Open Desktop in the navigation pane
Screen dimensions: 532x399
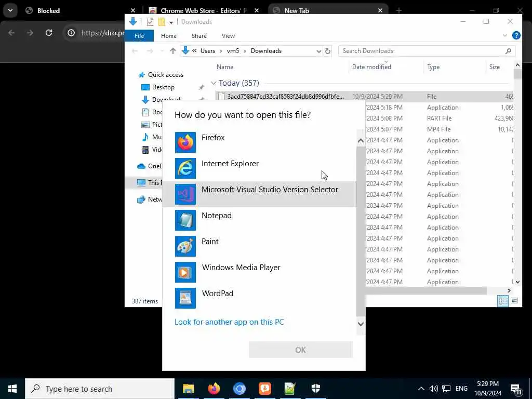point(163,87)
